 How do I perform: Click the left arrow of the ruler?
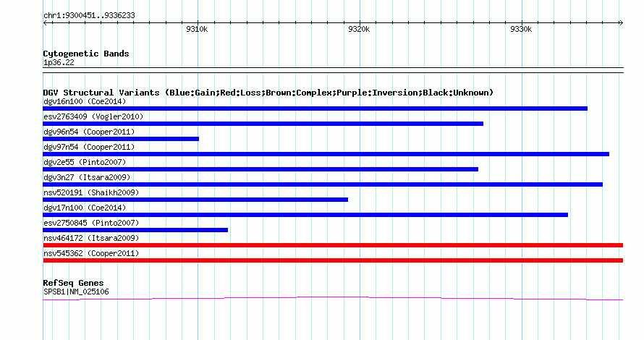pyautogui.click(x=45, y=23)
